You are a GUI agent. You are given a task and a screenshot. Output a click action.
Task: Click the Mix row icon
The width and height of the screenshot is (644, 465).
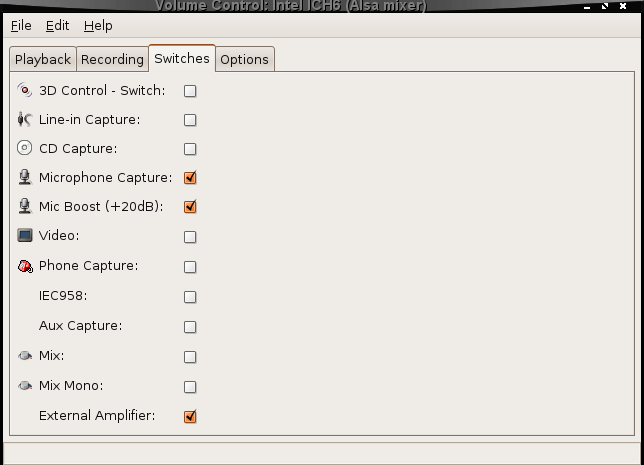[25, 355]
